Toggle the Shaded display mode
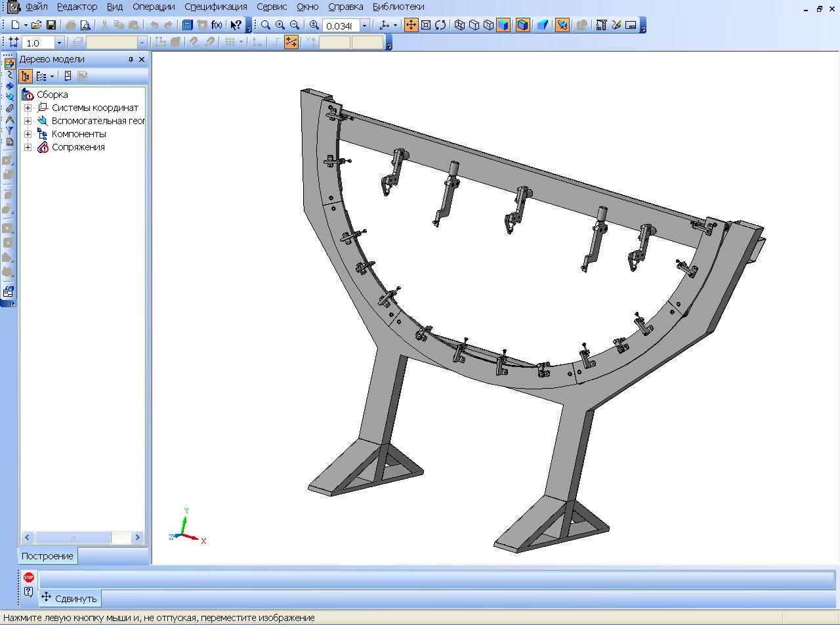The height and width of the screenshot is (625, 840). 503,25
